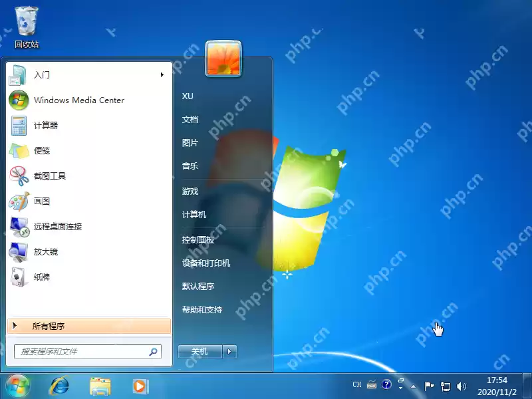Screen dimensions: 532x399
Task: Launch Windows Media Player from the taskbar
Action: click(140, 386)
